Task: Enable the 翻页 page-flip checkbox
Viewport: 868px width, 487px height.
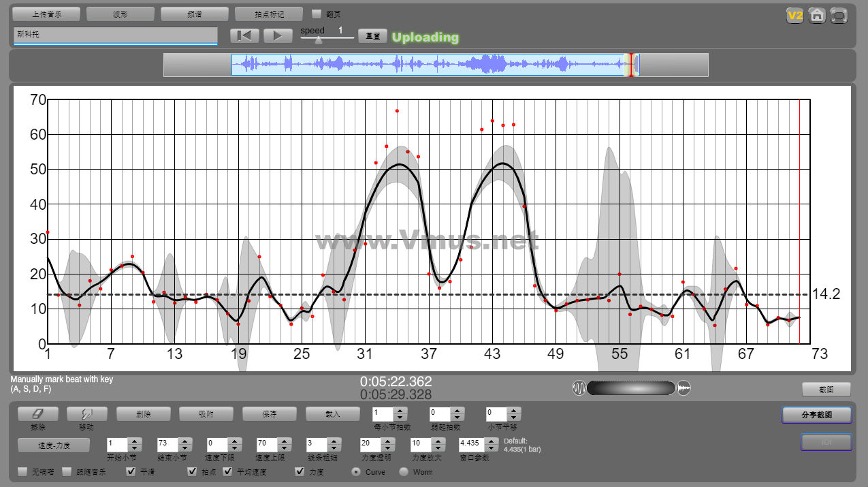Action: (x=317, y=14)
